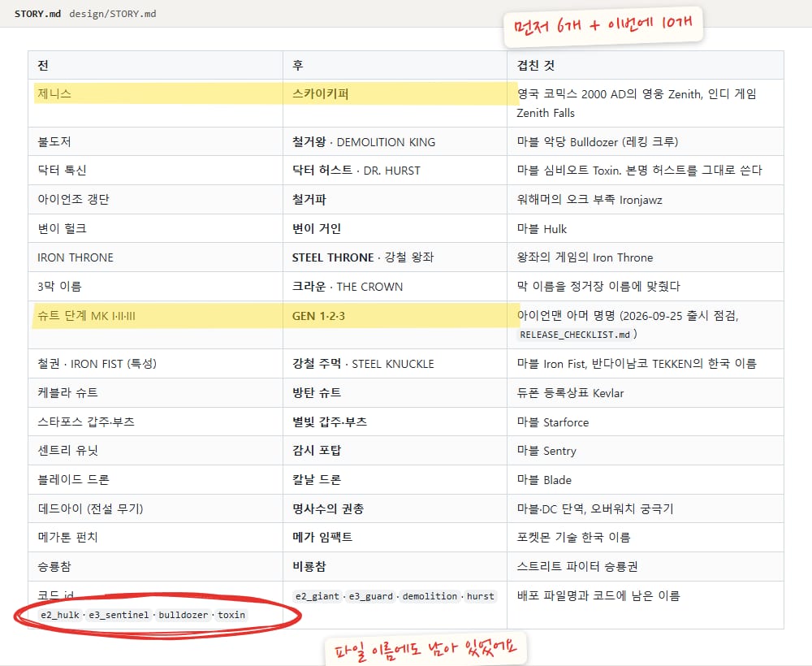This screenshot has width=812, height=666.
Task: Click the 겹친 것 column header
Action: (646, 65)
